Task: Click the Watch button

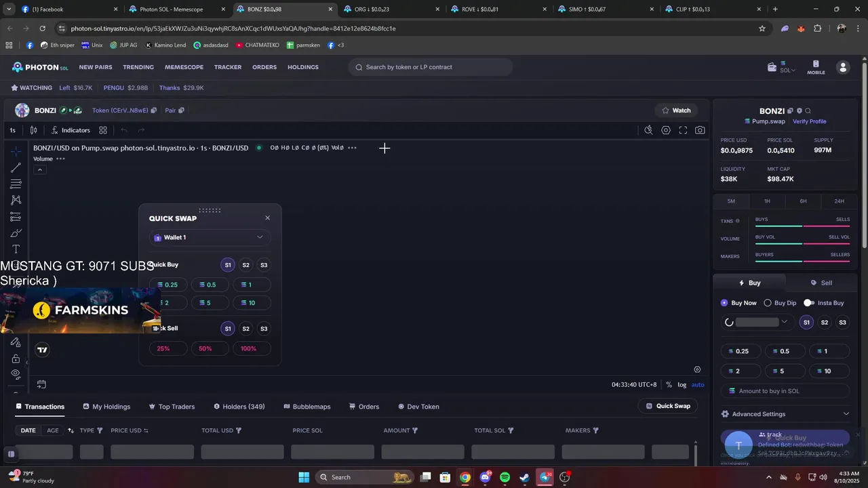Action: coord(676,110)
